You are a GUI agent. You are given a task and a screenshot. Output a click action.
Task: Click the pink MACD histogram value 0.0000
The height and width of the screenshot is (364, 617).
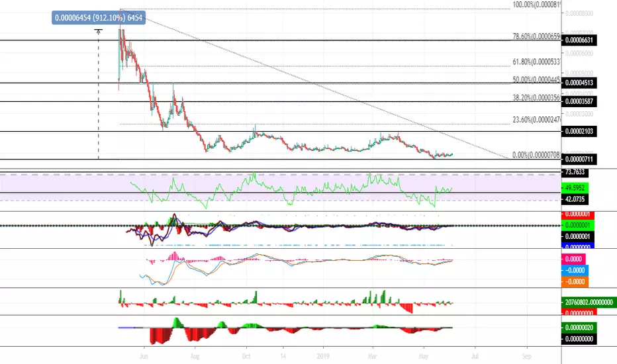(573, 259)
